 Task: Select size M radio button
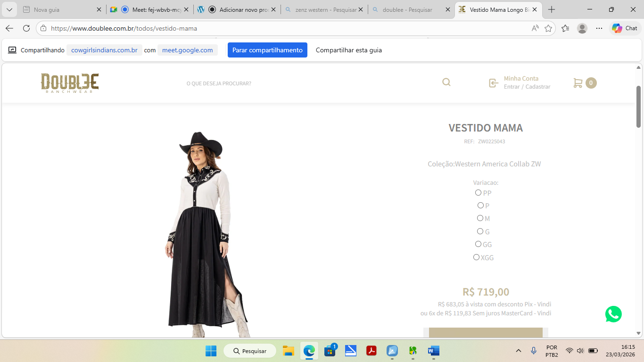[x=479, y=218]
